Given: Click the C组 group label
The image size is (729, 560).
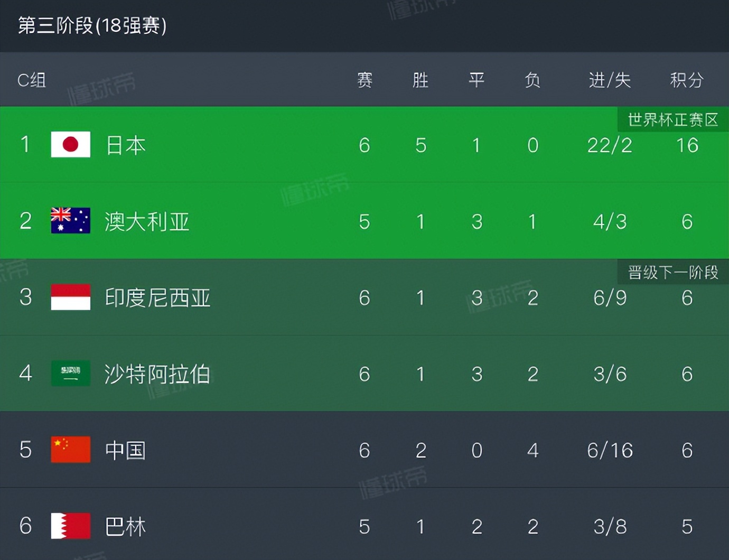Looking at the screenshot, I should pyautogui.click(x=32, y=80).
